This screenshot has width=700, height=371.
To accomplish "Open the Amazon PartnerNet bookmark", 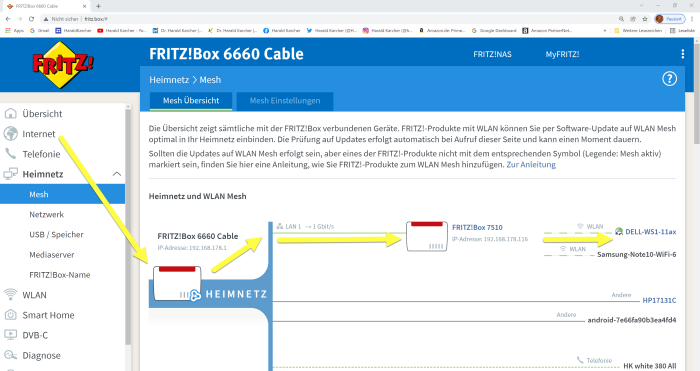I will tap(548, 30).
